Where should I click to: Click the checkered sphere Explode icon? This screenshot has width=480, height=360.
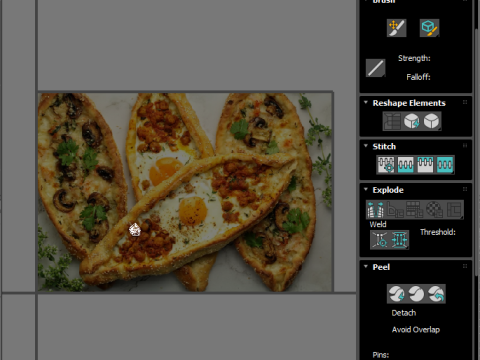pos(434,210)
